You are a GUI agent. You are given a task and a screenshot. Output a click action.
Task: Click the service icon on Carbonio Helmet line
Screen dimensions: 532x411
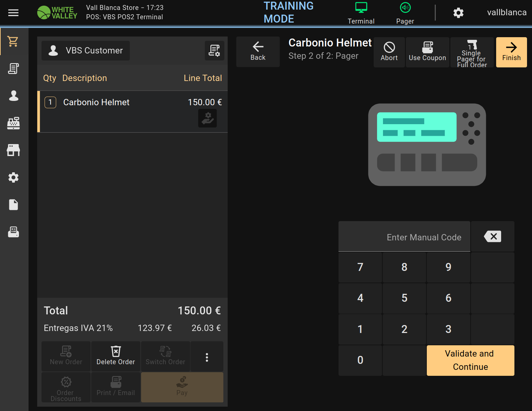pyautogui.click(x=207, y=118)
